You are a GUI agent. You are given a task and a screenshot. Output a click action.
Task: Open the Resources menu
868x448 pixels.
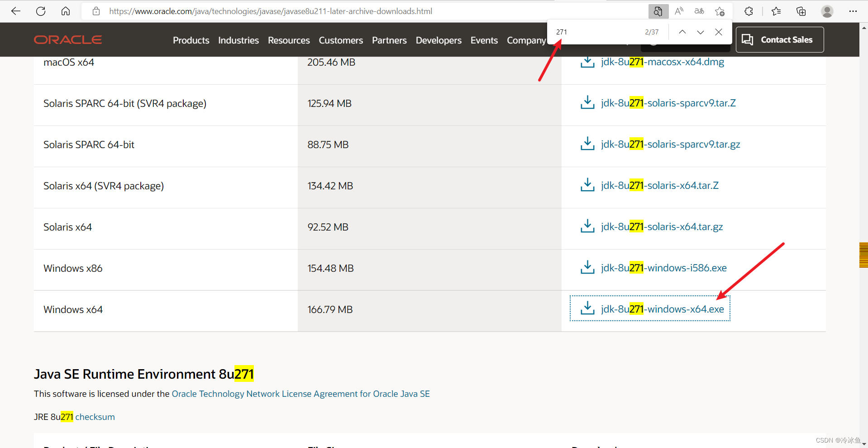289,40
